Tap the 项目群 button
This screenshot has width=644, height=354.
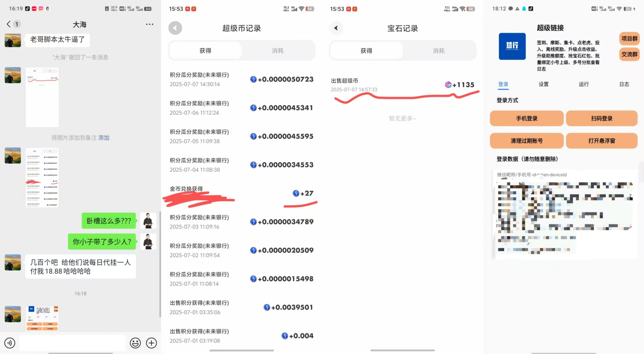pyautogui.click(x=629, y=38)
